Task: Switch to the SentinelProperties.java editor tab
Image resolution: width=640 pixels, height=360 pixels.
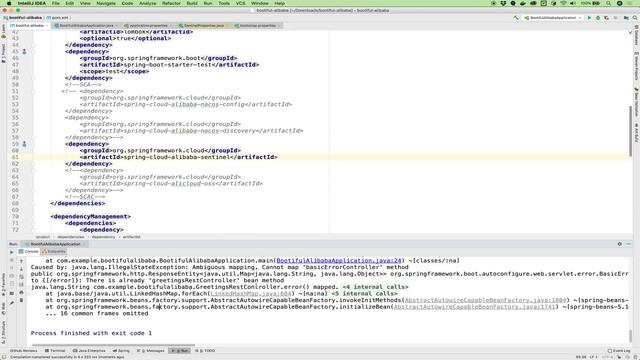Action: (204, 26)
